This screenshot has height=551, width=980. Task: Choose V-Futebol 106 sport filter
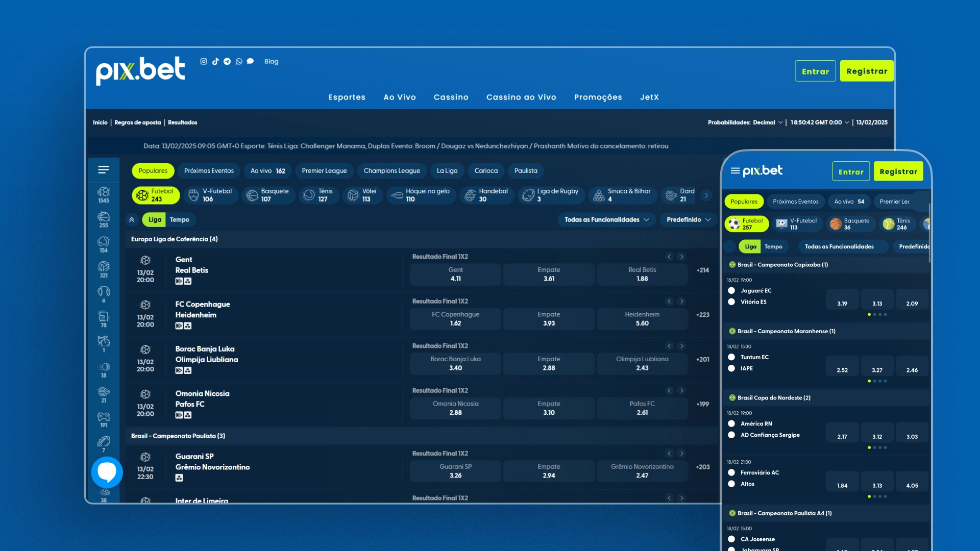pos(211,195)
